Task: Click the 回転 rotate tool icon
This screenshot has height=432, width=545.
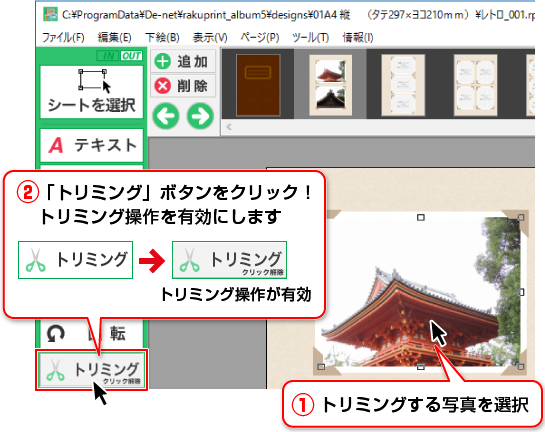Action: (x=56, y=334)
